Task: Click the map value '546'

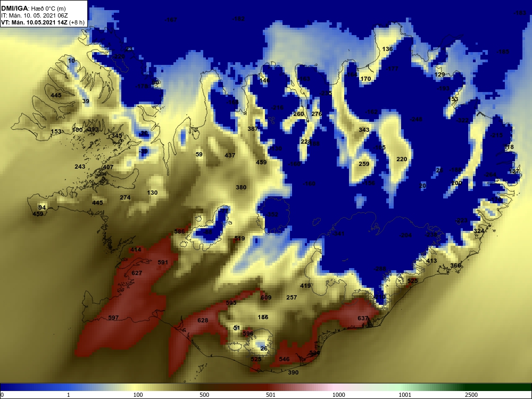Action: pos(284,359)
